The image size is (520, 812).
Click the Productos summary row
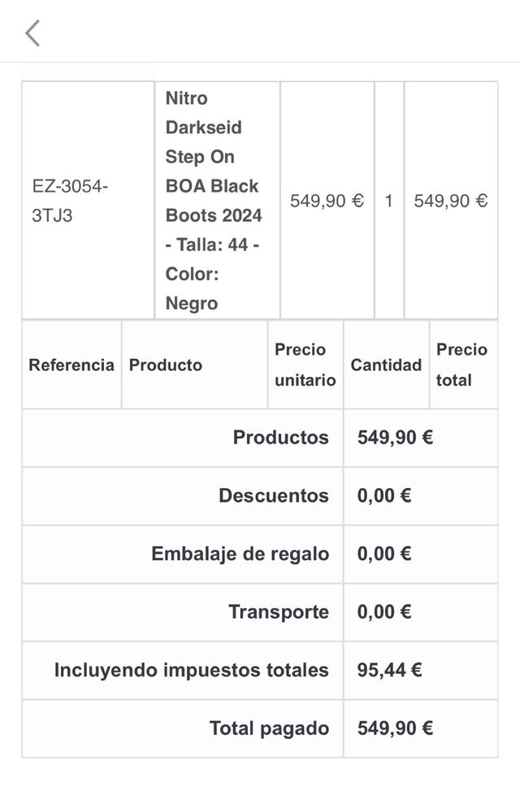[x=280, y=438]
